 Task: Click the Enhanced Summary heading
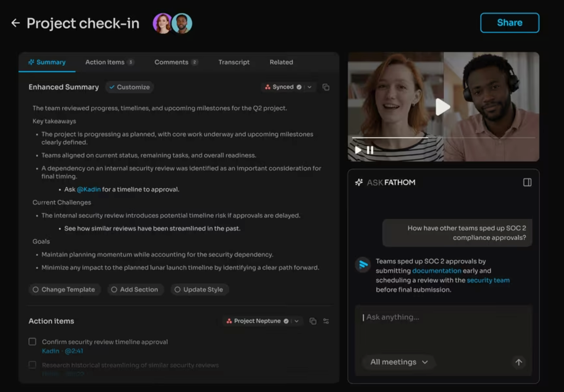[64, 87]
